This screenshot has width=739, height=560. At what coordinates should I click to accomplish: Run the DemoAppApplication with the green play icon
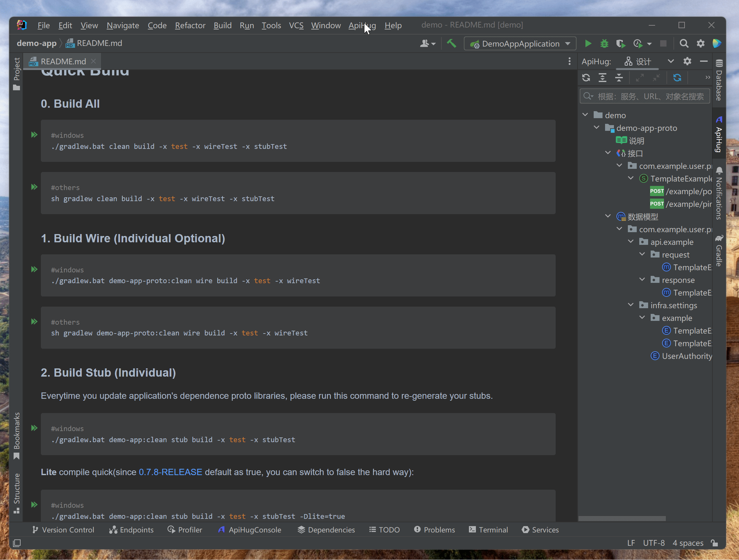pyautogui.click(x=588, y=43)
